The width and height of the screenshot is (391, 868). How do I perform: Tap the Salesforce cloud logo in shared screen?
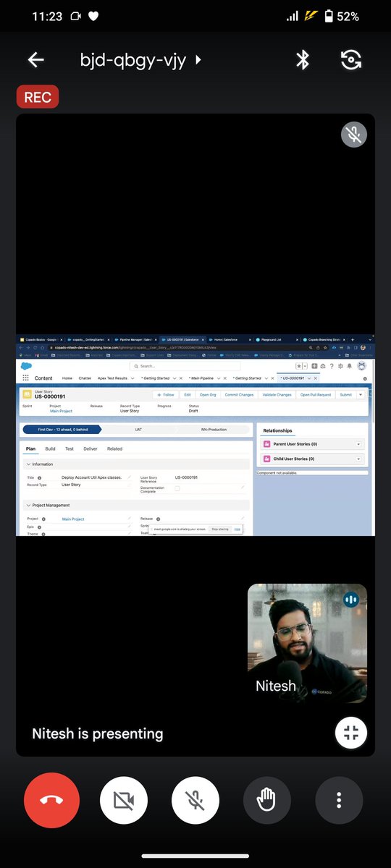[x=27, y=366]
